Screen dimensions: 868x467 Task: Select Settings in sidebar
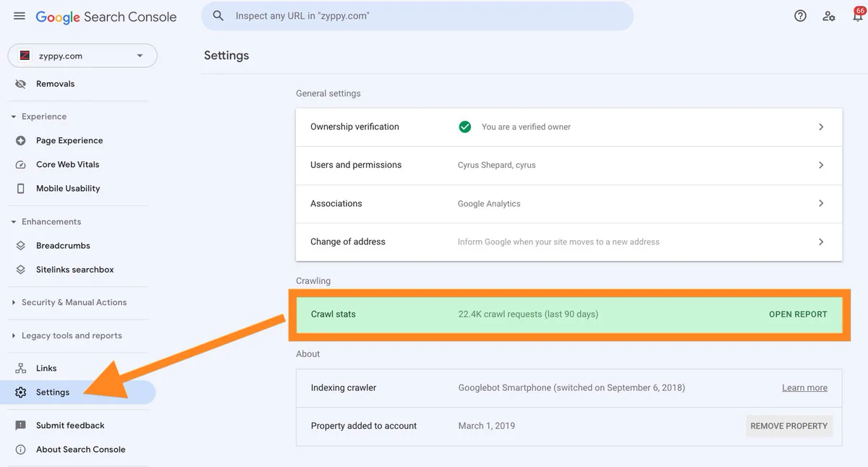pyautogui.click(x=78, y=392)
